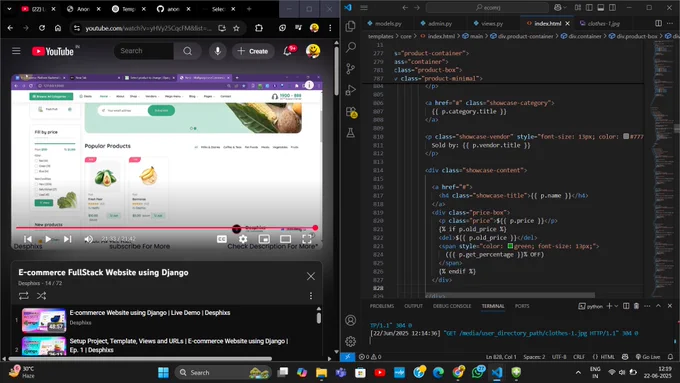Open new terminal launch profile dropdown
Screen dimensions: 680x383
[616, 306]
